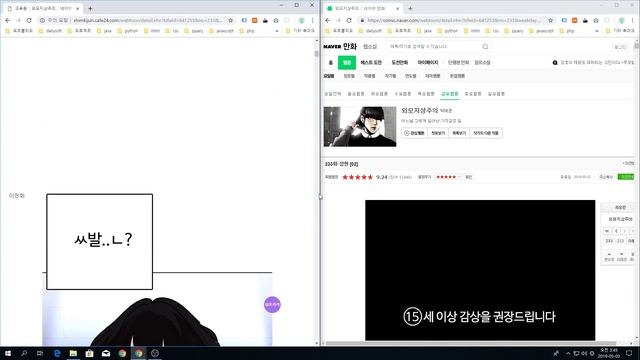The height and width of the screenshot is (360, 640).
Task: Open the java bookmark folder in left window
Action: [104, 31]
